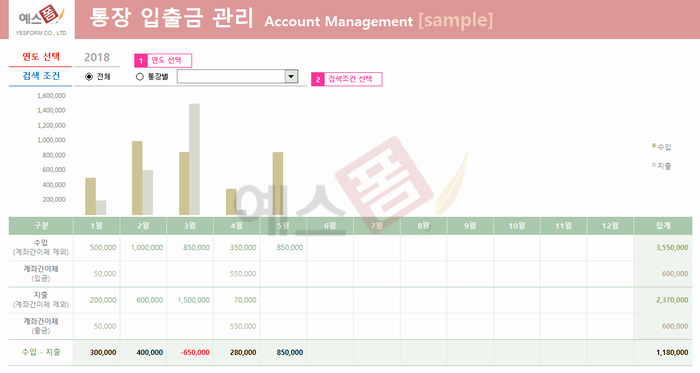This screenshot has height=373, width=700.
Task: Click the 4월 column header
Action: coord(237,226)
